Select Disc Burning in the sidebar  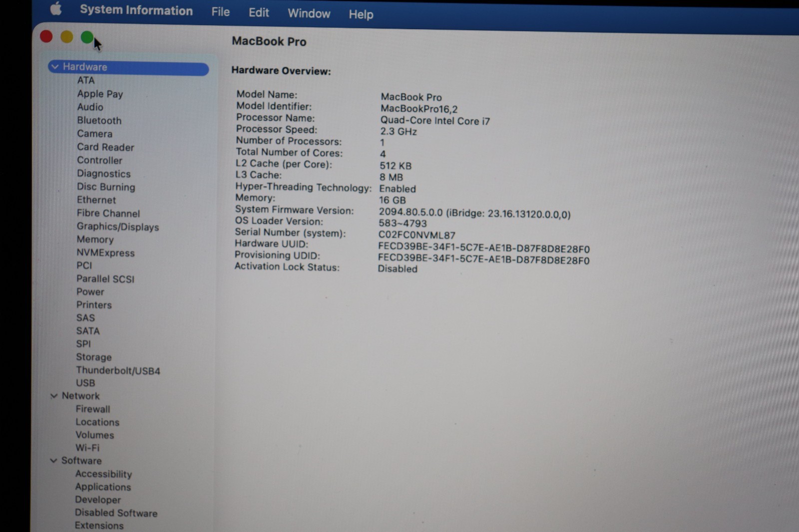click(106, 187)
